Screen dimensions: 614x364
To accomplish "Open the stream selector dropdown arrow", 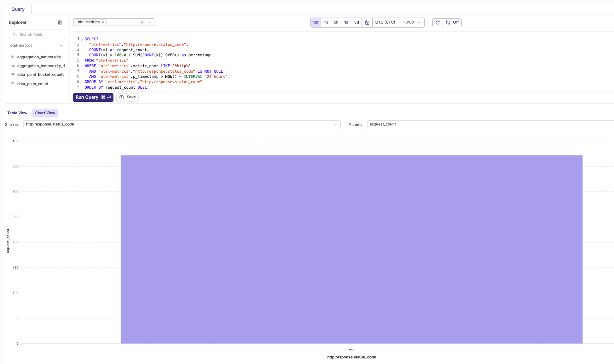I will tap(150, 22).
